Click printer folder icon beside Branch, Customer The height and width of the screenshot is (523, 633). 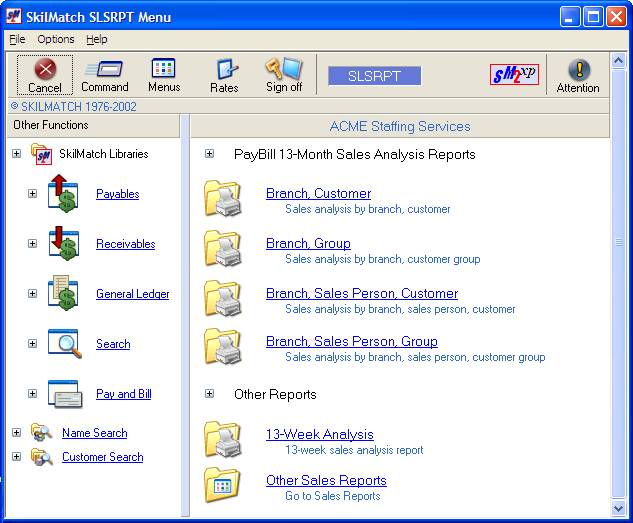[x=223, y=198]
